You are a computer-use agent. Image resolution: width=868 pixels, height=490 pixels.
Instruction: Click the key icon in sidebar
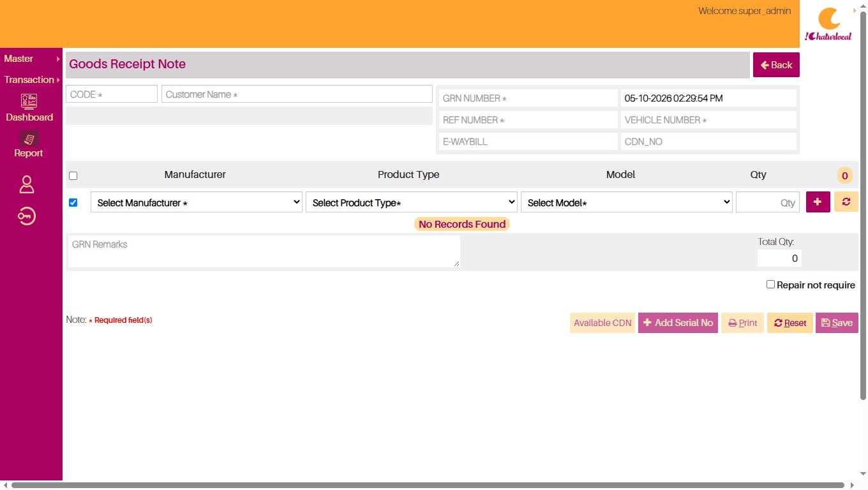pyautogui.click(x=27, y=217)
